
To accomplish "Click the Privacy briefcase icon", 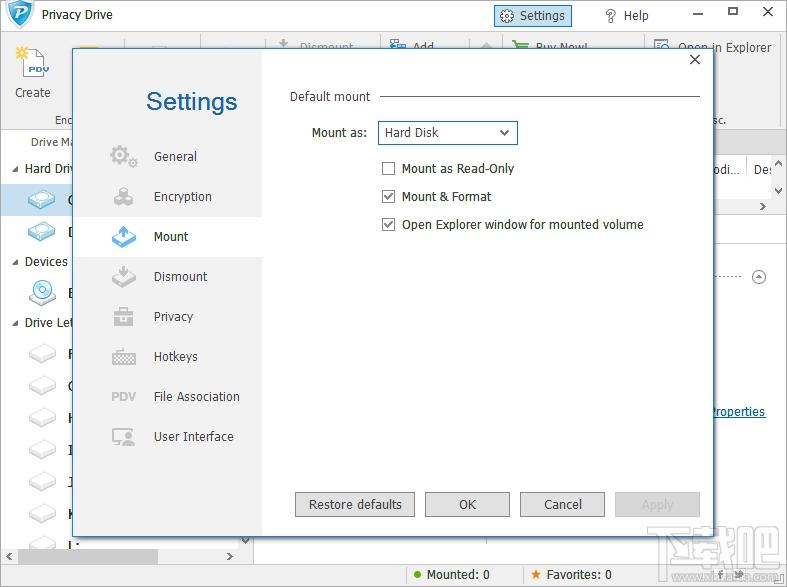I will (123, 317).
